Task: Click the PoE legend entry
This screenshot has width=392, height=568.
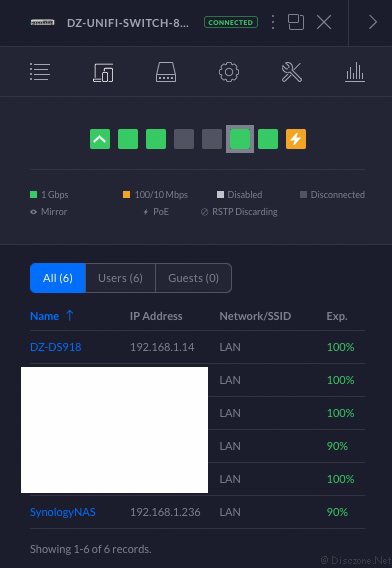Action: pyautogui.click(x=156, y=212)
